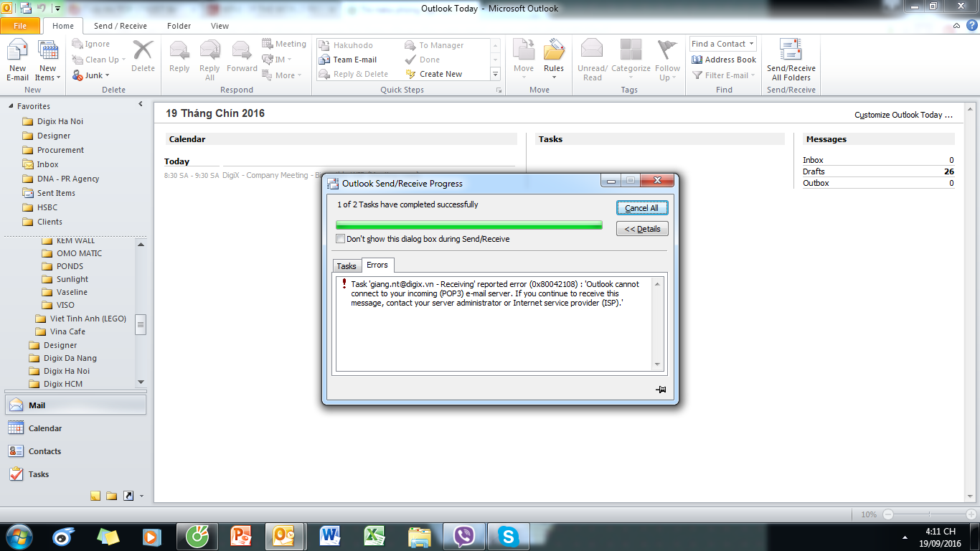Click Customize Outlook Today link

click(x=903, y=115)
